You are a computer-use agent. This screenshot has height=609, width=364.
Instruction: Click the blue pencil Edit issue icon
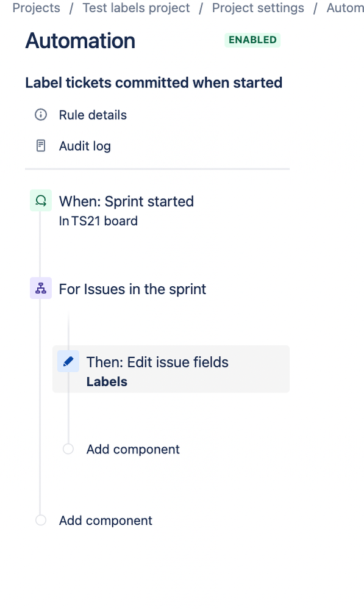[68, 361]
